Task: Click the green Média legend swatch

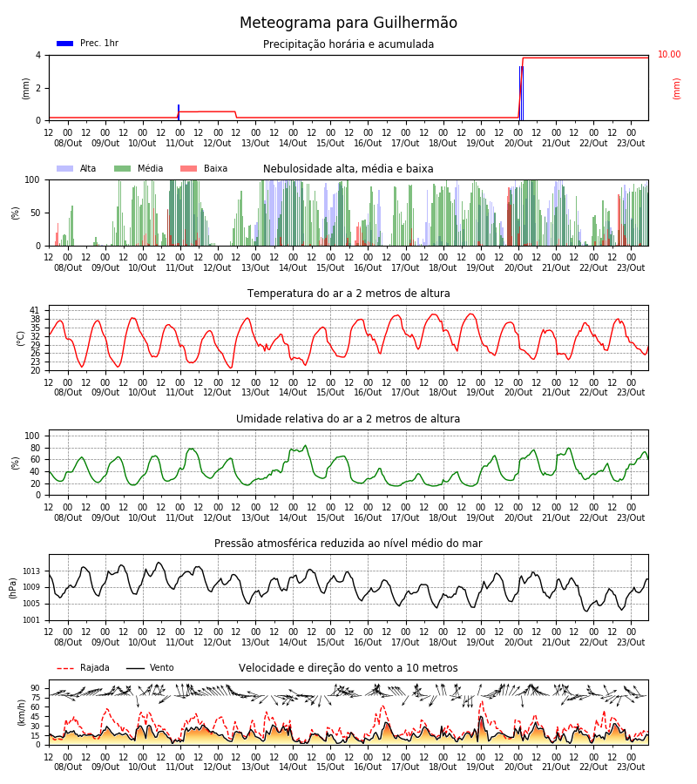Action: tap(122, 168)
